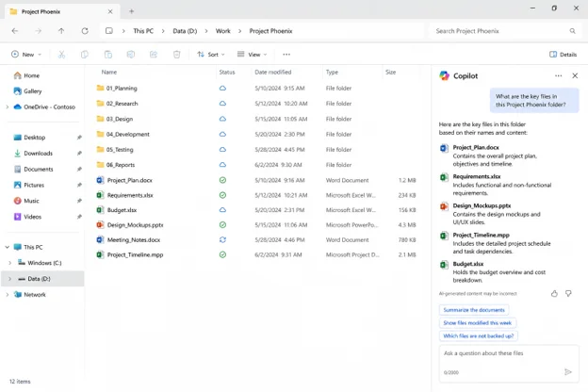This screenshot has height=392, width=588.
Task: Open Requirements.xlsx link in Copilot panel
Action: (477, 176)
